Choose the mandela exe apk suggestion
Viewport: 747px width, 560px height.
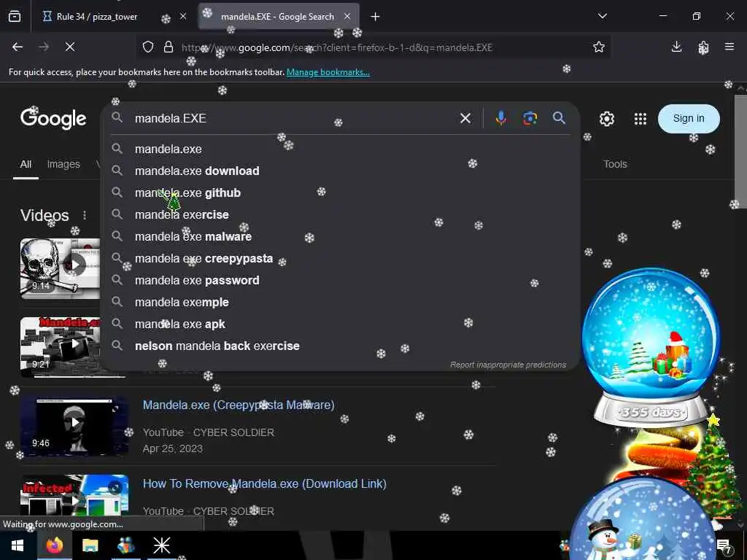(x=341, y=324)
